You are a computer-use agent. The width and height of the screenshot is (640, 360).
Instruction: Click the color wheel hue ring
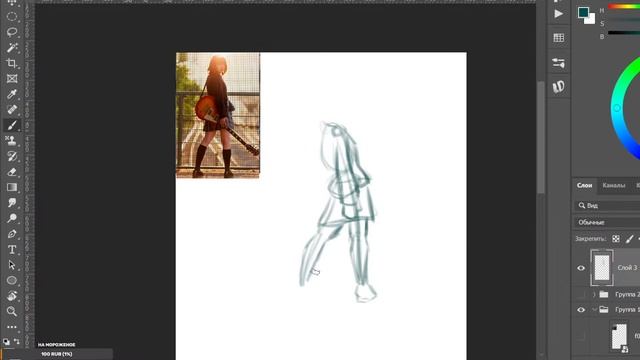click(x=617, y=108)
